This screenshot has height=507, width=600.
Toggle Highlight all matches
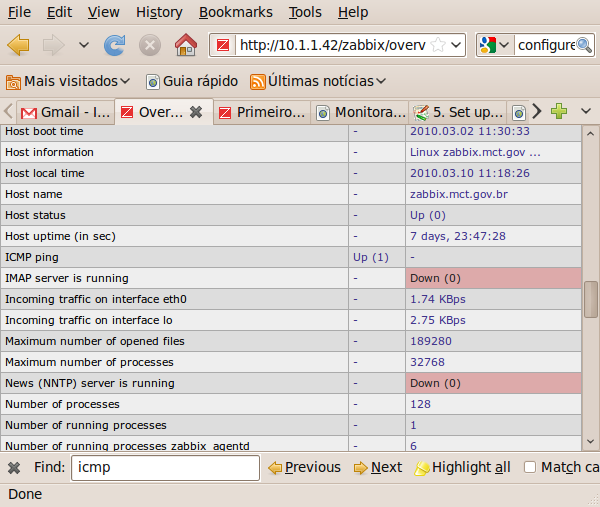tap(463, 467)
